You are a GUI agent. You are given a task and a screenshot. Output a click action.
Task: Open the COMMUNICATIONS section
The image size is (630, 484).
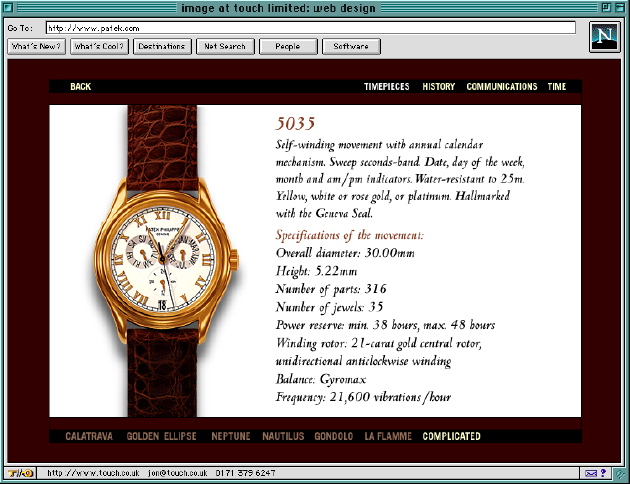click(x=502, y=86)
